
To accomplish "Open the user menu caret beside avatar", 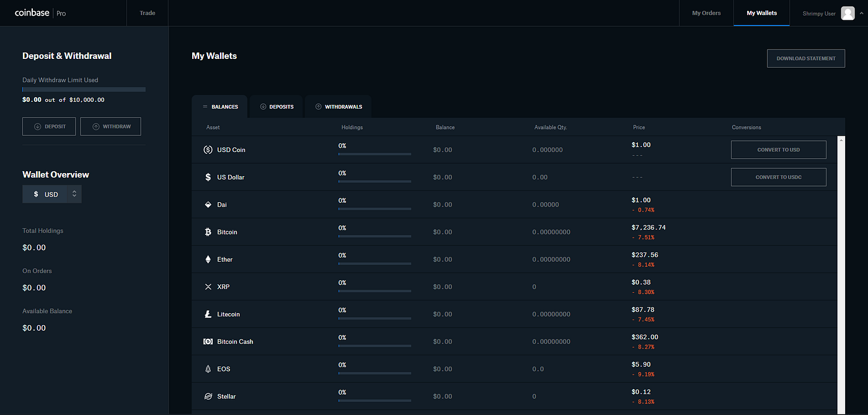I will tap(861, 13).
